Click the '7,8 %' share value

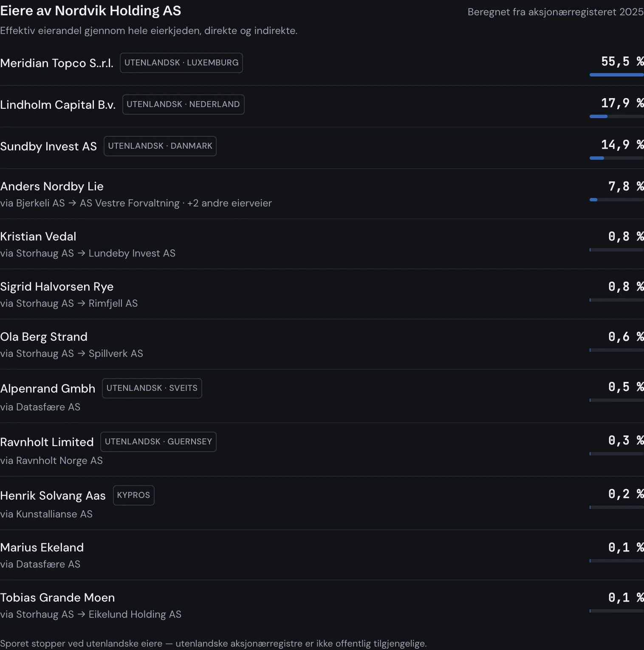[x=626, y=187]
